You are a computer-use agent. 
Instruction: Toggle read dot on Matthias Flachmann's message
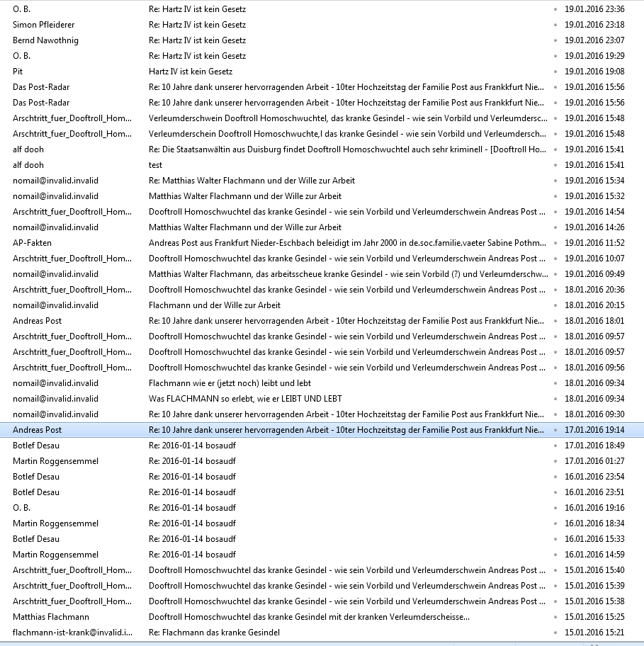click(x=555, y=617)
